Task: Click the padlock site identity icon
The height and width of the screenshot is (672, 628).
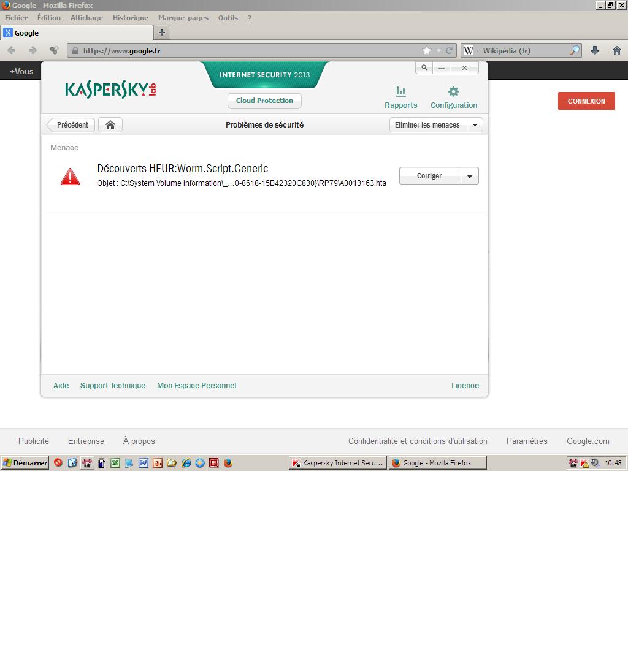Action: click(75, 50)
